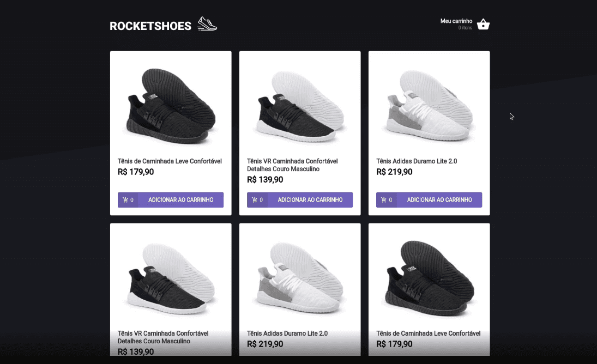Click the 0 itens cart counter text

465,28
